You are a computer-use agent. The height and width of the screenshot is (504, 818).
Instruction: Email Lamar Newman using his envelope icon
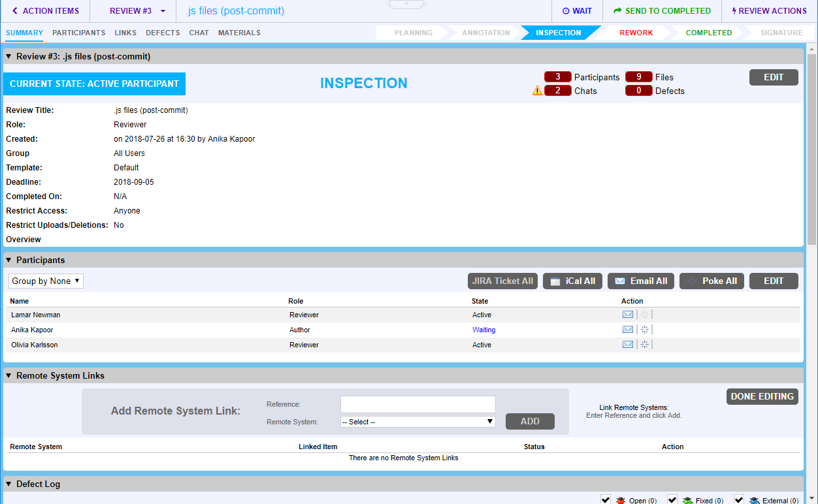(628, 314)
